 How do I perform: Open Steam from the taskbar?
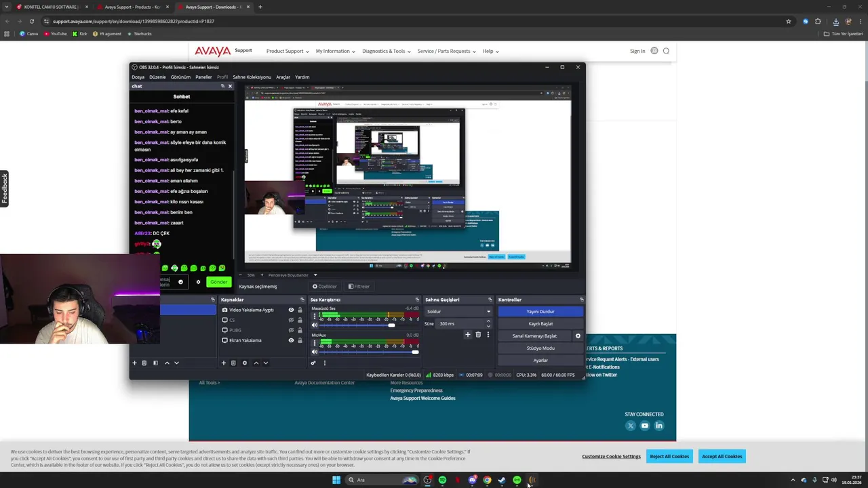[502, 480]
